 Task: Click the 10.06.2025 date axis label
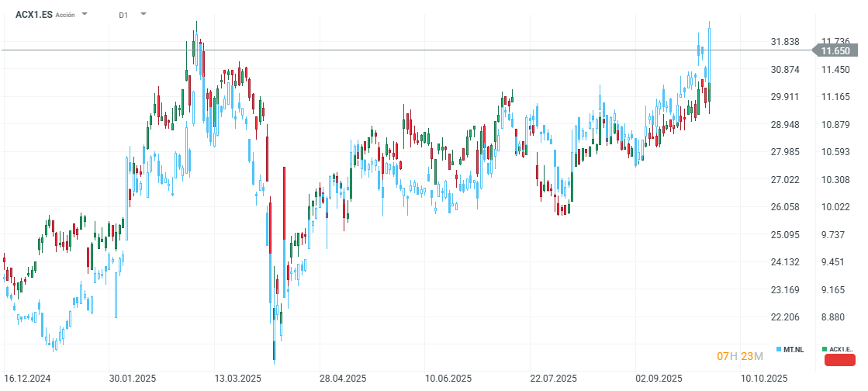(448, 378)
